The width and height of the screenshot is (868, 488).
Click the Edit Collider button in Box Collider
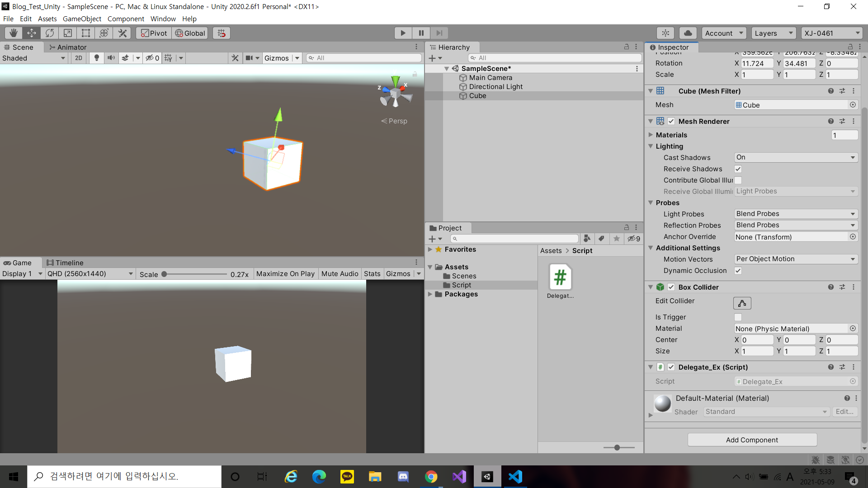tap(742, 303)
